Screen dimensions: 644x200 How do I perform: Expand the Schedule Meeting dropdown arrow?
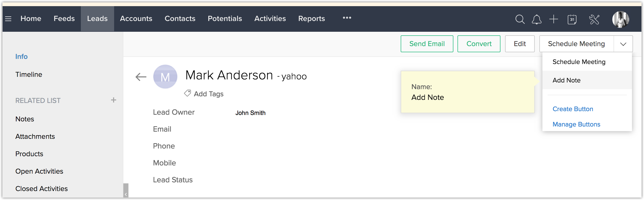623,44
